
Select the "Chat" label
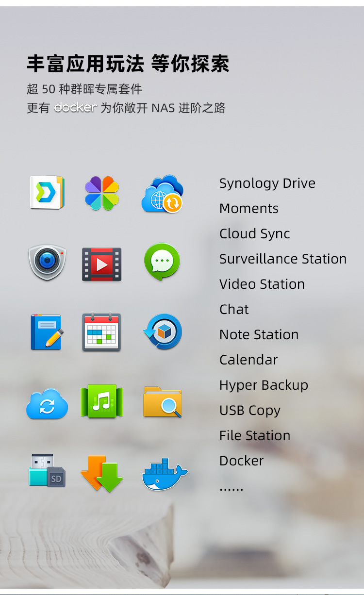click(x=234, y=309)
